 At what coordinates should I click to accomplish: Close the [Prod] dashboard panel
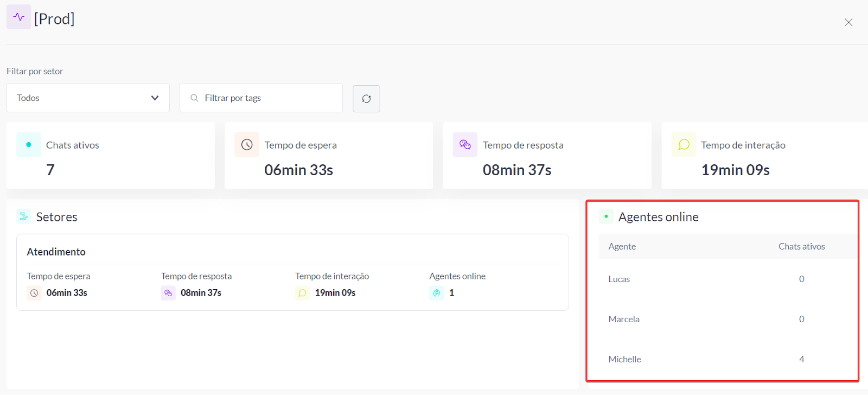coord(848,22)
